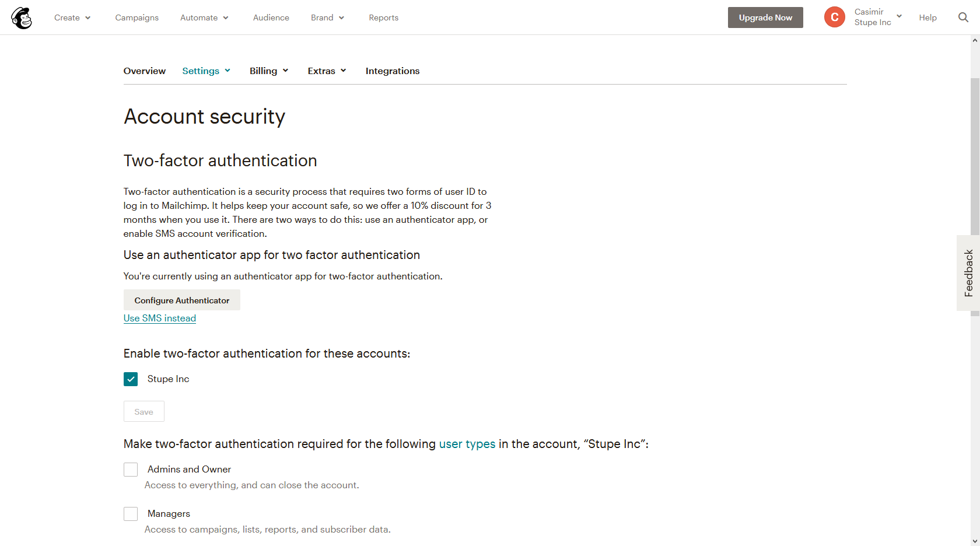Click the scrollbar up arrow
This screenshot has height=546, width=980.
pyautogui.click(x=975, y=40)
